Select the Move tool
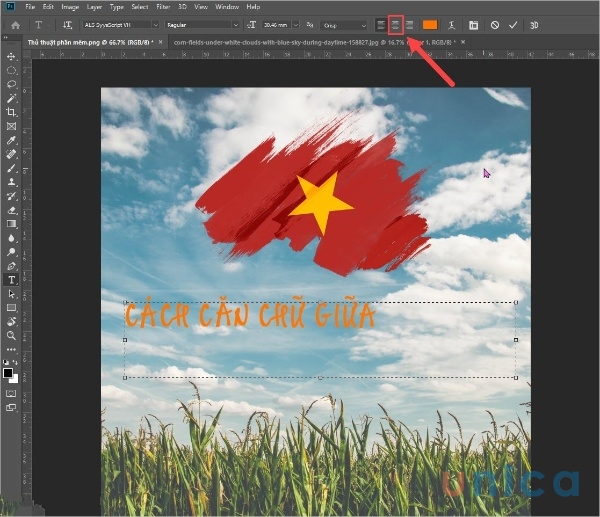This screenshot has height=517, width=600. click(11, 57)
